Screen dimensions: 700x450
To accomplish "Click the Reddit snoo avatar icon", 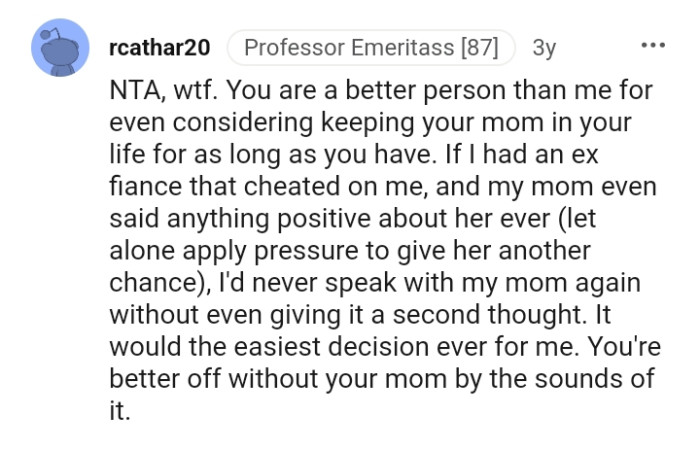I will (57, 49).
